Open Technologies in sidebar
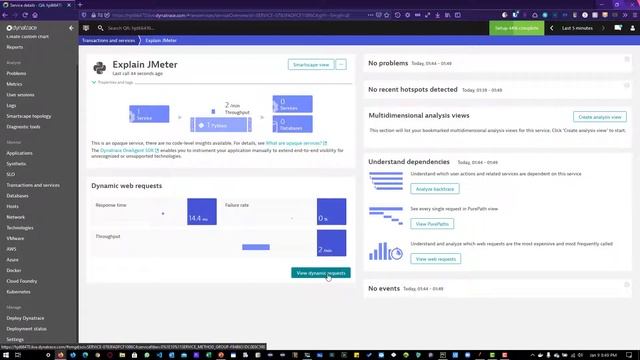The image size is (640, 360). point(20,228)
